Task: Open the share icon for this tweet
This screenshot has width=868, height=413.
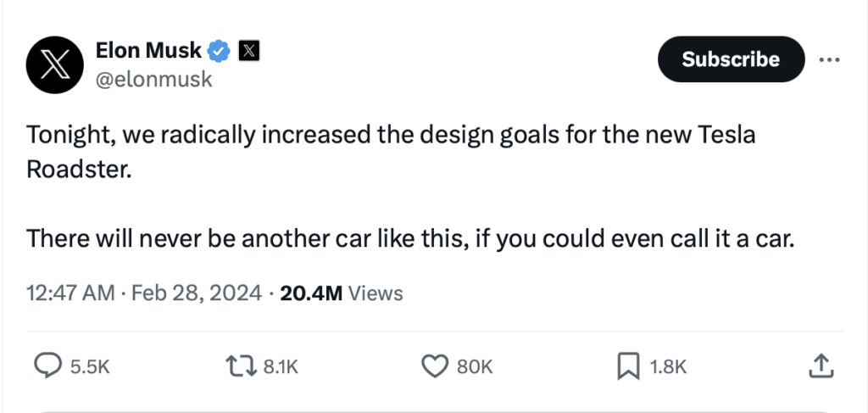Action: point(819,366)
